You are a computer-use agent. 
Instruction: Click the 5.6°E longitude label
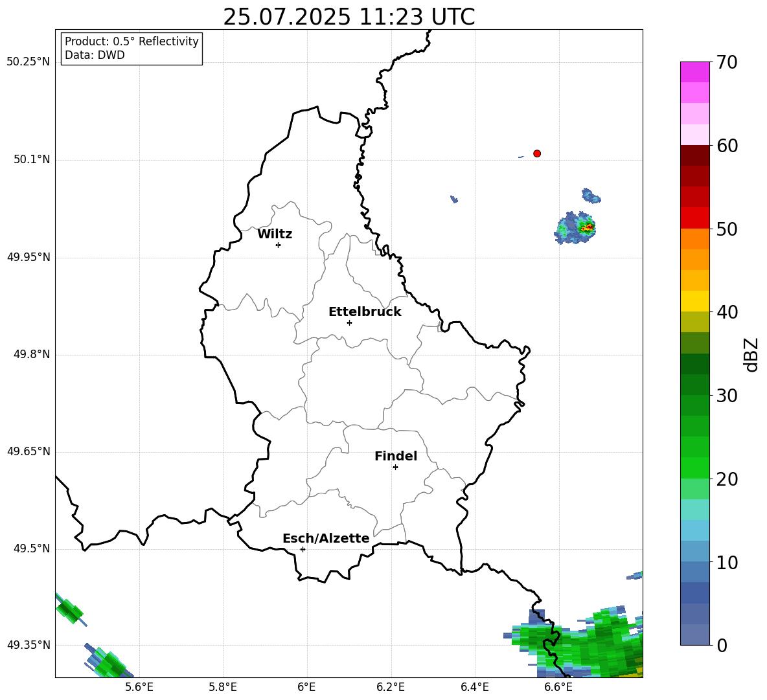[x=139, y=687]
